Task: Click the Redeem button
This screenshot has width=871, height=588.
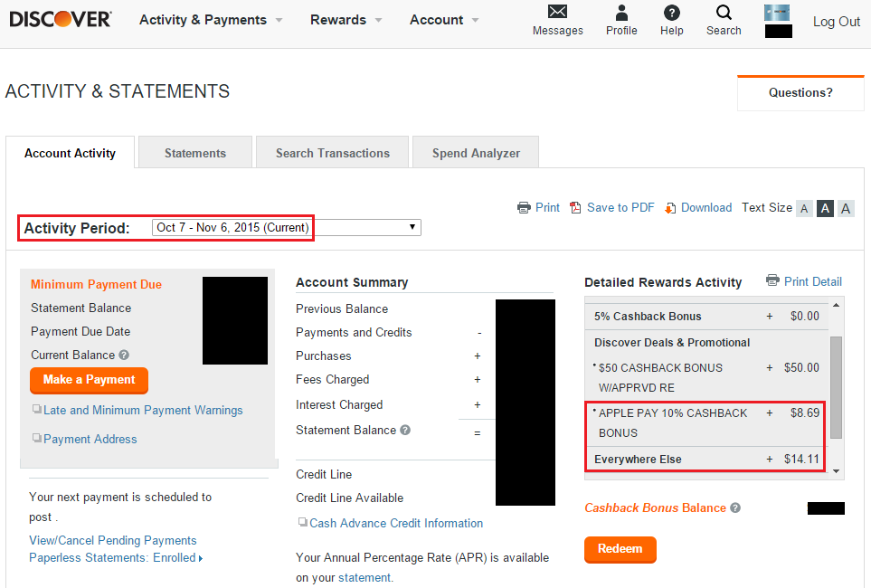Action: coord(620,549)
